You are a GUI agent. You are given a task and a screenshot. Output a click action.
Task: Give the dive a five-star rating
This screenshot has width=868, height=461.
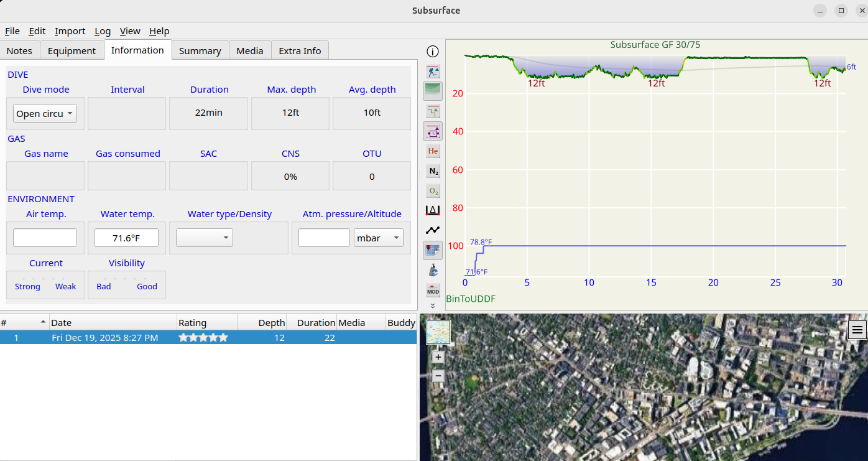tap(223, 337)
